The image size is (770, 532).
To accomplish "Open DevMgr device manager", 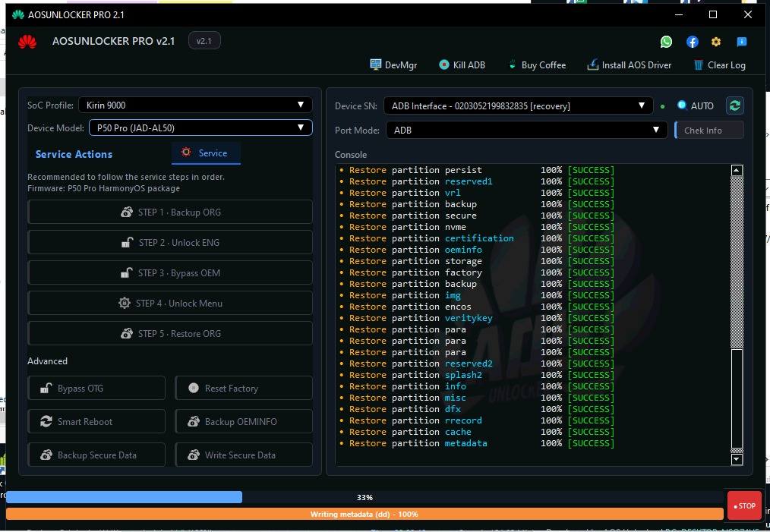I will (393, 65).
